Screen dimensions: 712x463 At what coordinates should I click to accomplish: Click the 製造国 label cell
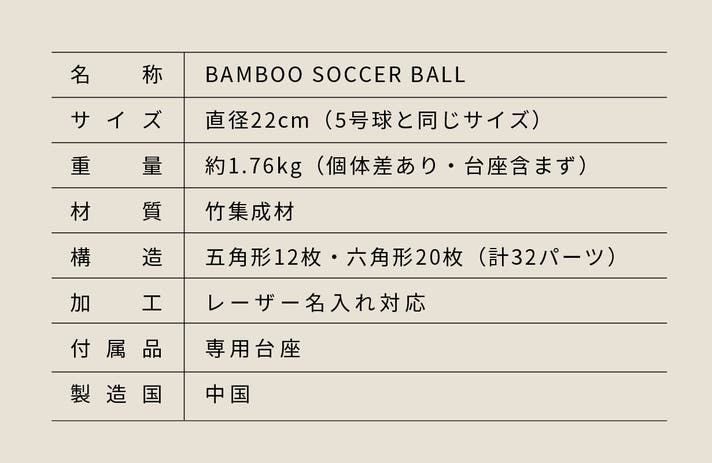[x=116, y=394]
